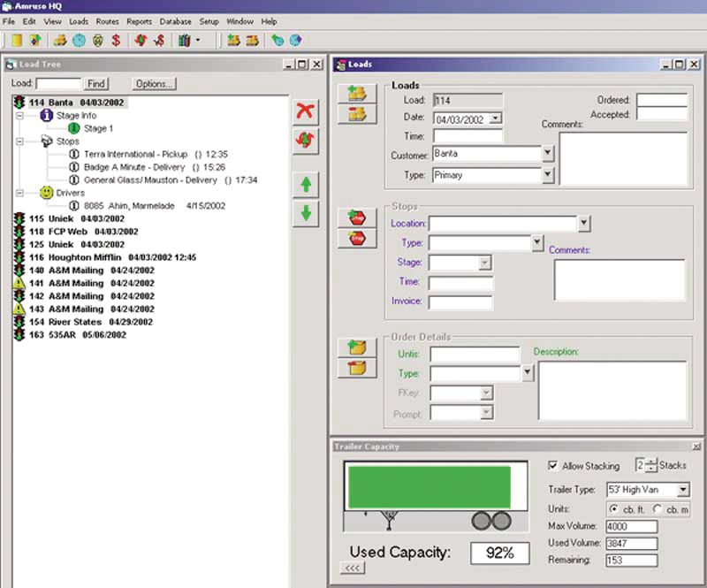The height and width of the screenshot is (588, 707).
Task: Open the Loads menu in the menu bar
Action: (78, 21)
